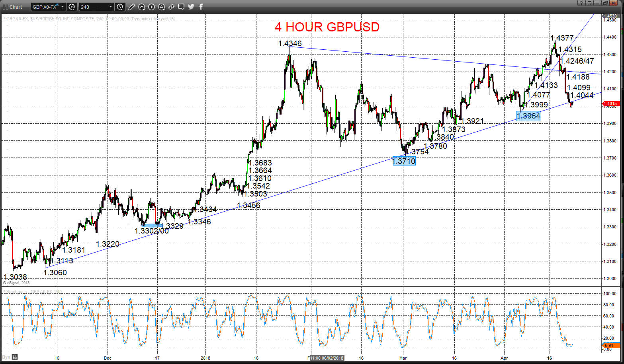Screen dimensions: 624x364
Task: Click the 1.3038 low annotation
Action: (x=15, y=277)
